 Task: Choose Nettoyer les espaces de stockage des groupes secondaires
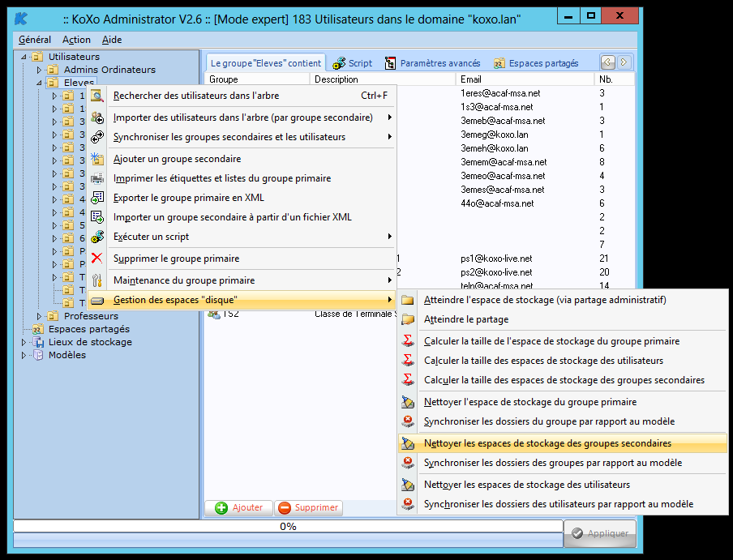coord(563,443)
